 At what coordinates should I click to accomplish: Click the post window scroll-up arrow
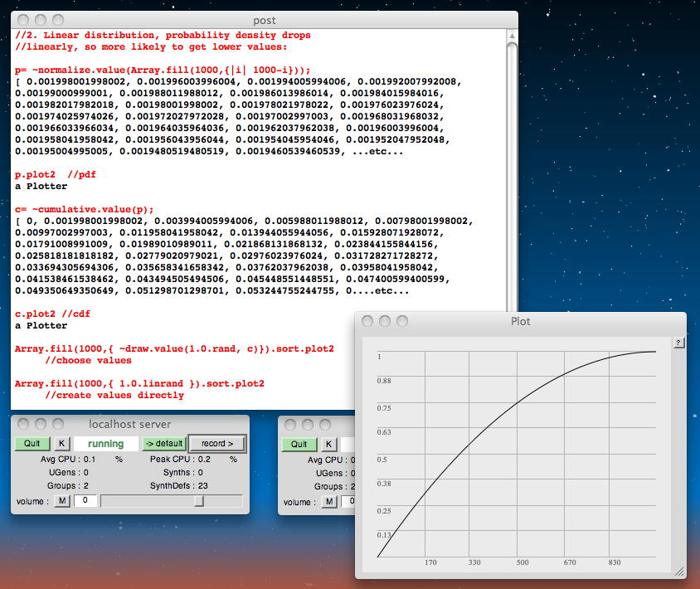pos(512,36)
